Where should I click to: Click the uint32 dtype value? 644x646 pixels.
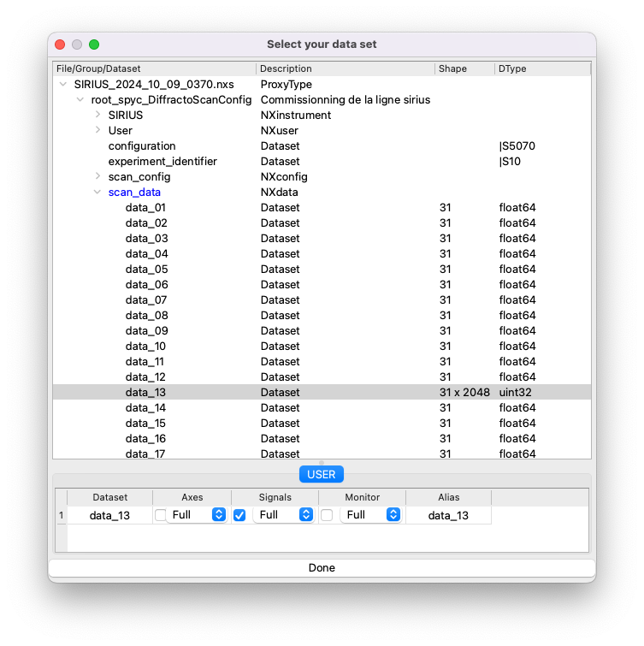pyautogui.click(x=515, y=392)
